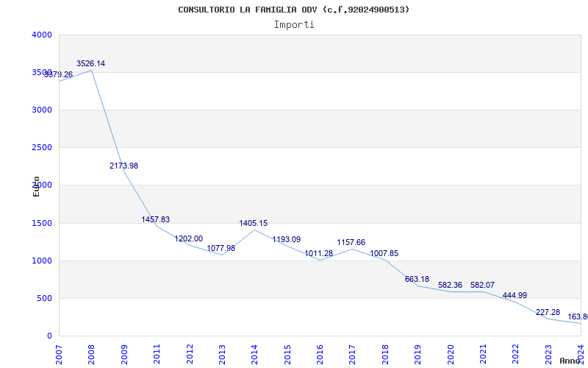Click the 2173.98 data label
This screenshot has width=588, height=368.
pos(123,166)
